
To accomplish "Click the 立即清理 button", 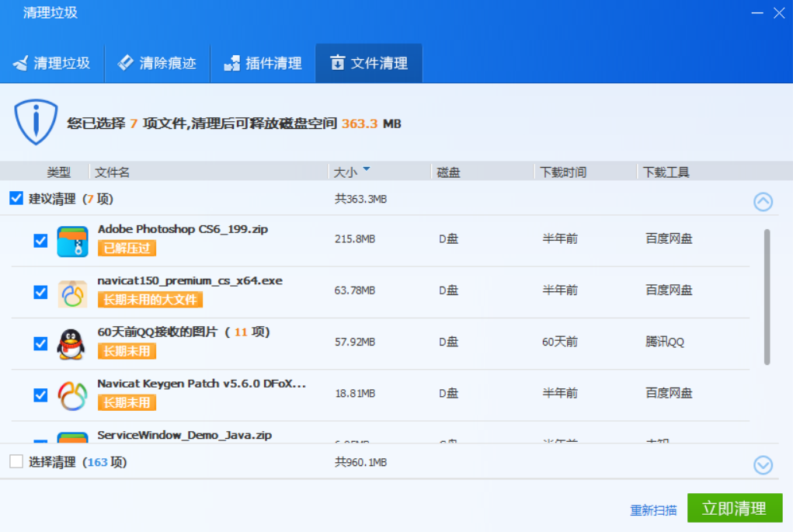I will click(x=735, y=508).
